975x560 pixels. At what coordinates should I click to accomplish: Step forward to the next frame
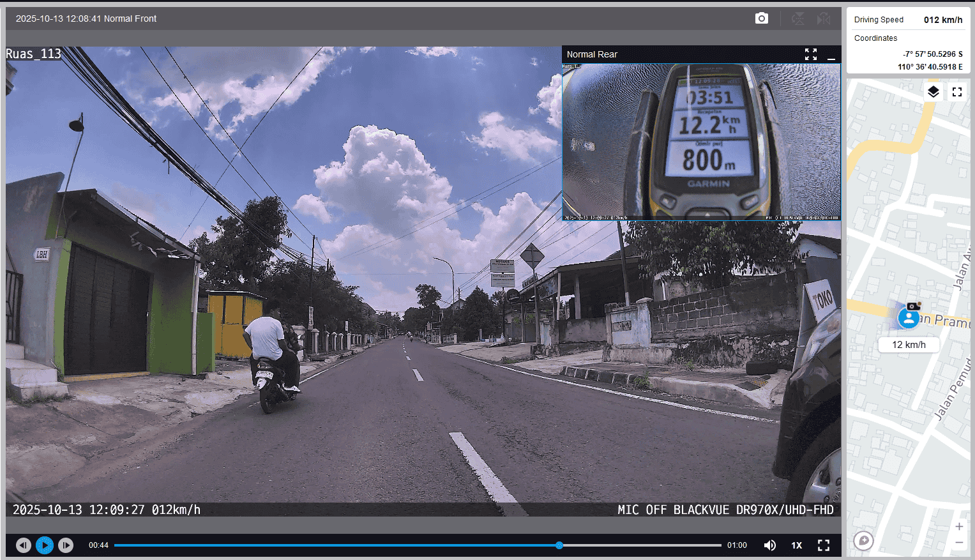(x=65, y=545)
